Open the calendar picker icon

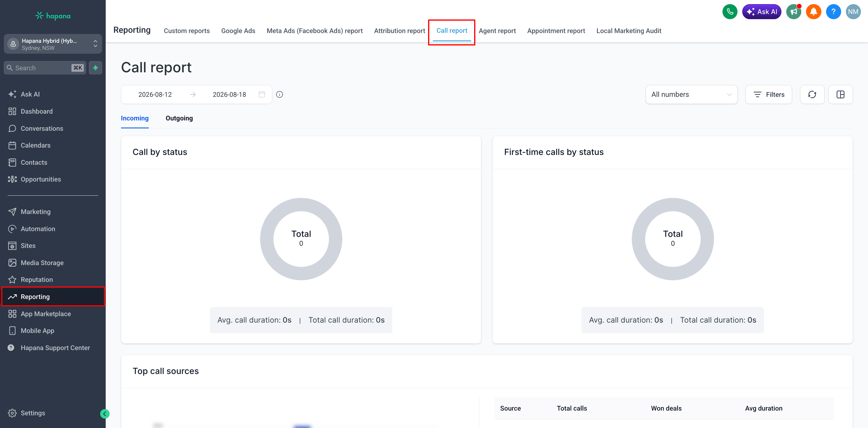coord(262,94)
